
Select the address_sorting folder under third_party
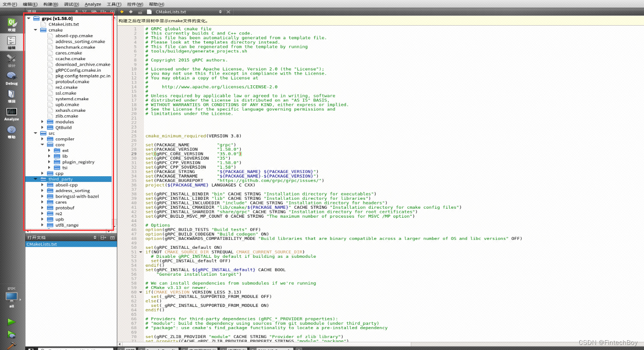[x=72, y=191]
